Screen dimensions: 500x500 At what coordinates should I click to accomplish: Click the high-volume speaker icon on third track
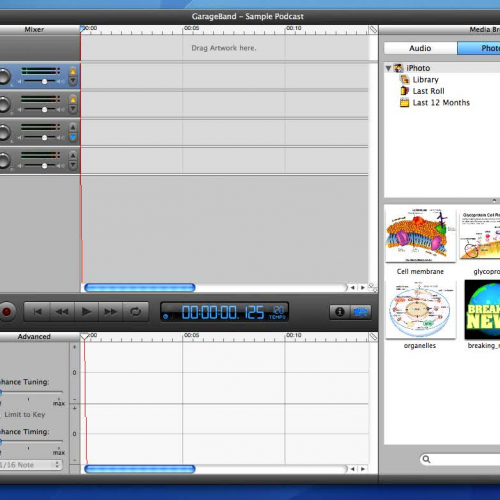coord(61,138)
